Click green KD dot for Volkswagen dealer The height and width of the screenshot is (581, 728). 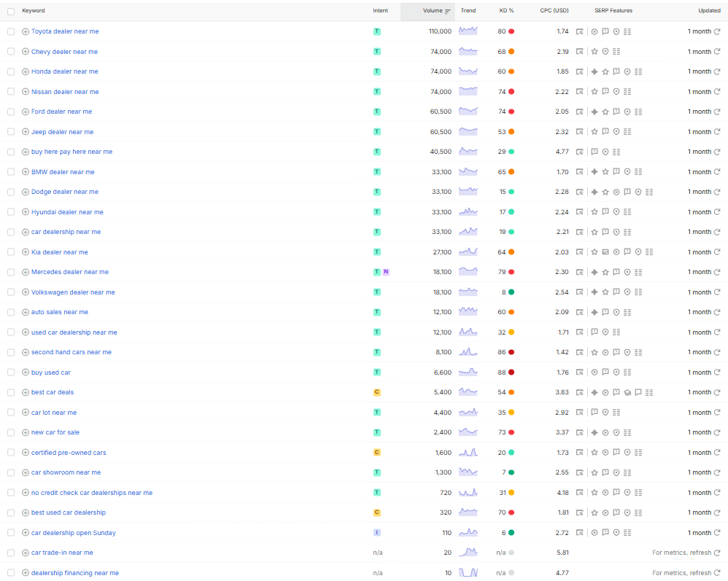point(511,292)
